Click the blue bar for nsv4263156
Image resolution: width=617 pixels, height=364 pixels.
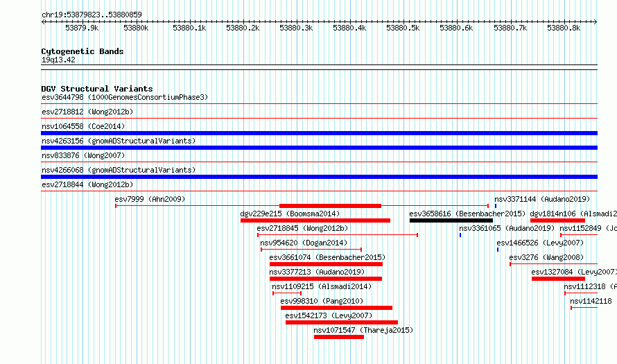click(319, 148)
